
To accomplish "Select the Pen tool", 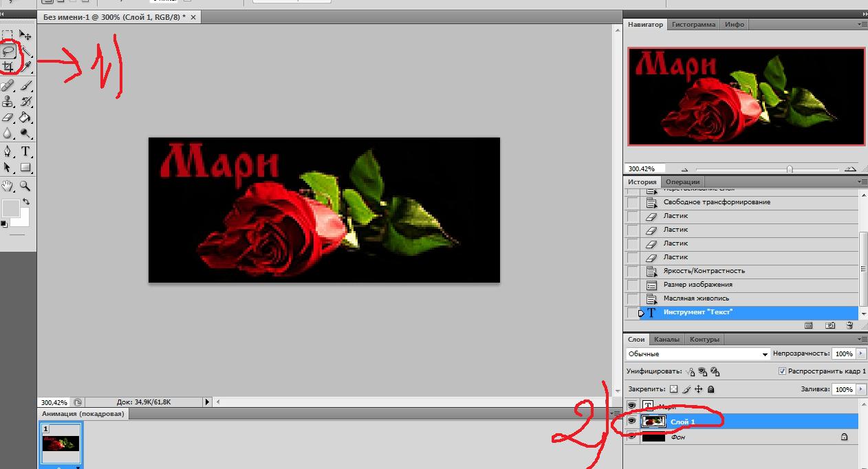I will tap(8, 151).
